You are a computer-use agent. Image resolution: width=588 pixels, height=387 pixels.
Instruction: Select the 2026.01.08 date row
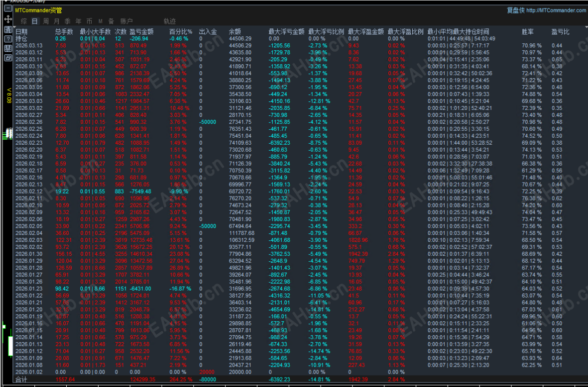click(29, 365)
